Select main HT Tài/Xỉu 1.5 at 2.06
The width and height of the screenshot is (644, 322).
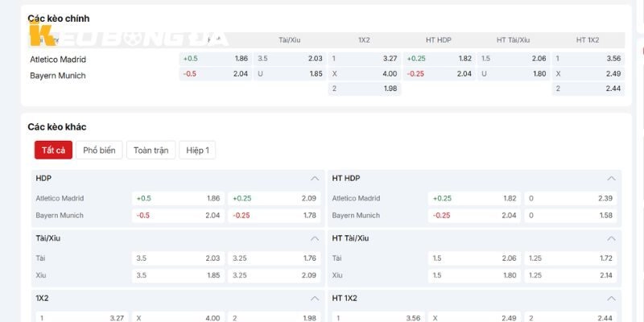click(x=514, y=59)
